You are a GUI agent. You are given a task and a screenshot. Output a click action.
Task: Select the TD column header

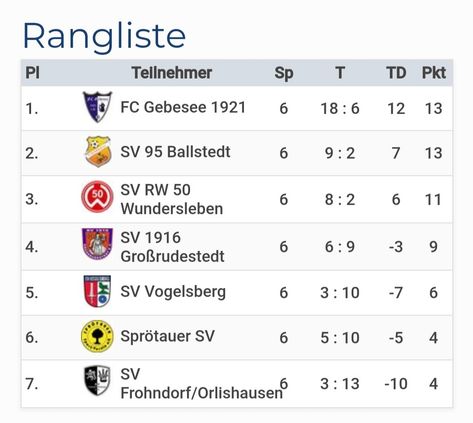[396, 73]
